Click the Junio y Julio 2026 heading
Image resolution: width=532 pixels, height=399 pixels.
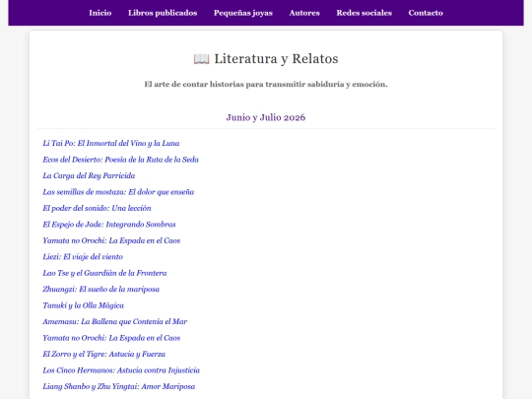[x=266, y=117]
